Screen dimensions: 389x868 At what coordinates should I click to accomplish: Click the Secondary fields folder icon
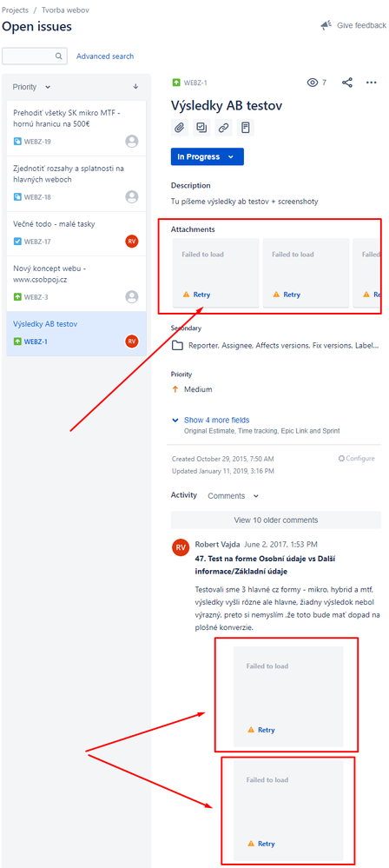tap(177, 346)
